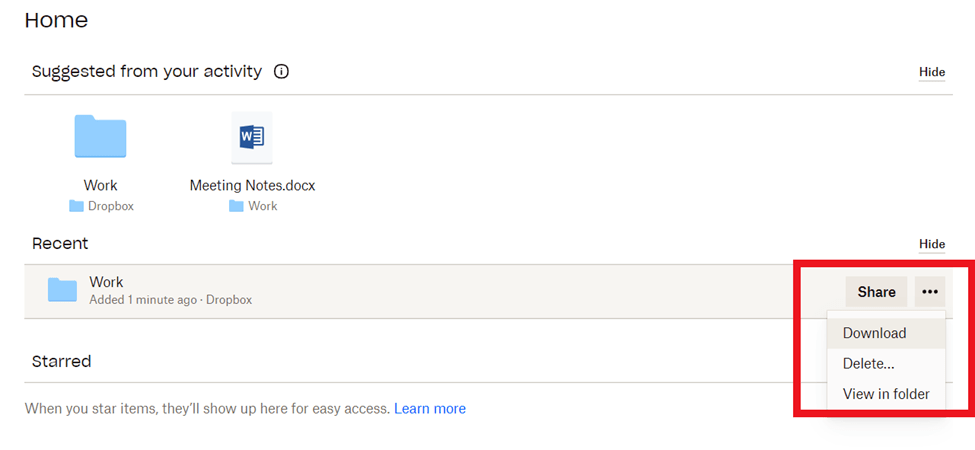Click the small Work folder icon under Meeting Notes
The width and height of the screenshot is (975, 450).
click(236, 206)
